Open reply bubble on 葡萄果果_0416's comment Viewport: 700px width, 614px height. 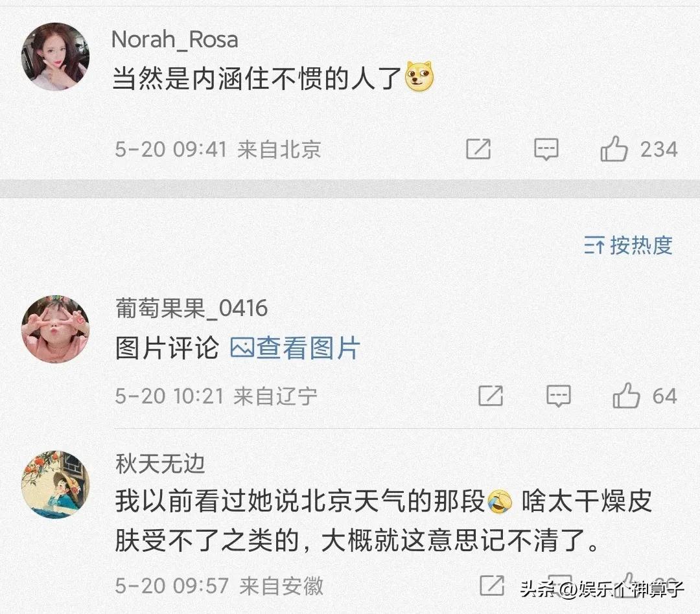pos(558,396)
